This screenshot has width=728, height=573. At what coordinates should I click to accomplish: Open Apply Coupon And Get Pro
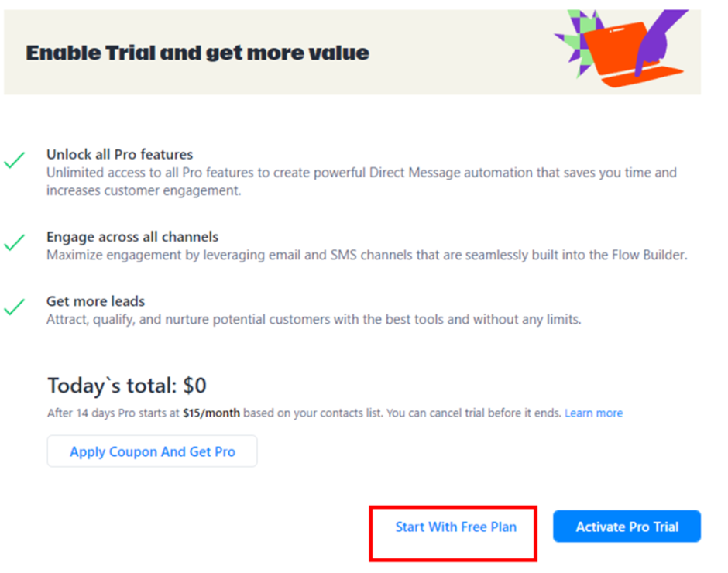pos(152,451)
